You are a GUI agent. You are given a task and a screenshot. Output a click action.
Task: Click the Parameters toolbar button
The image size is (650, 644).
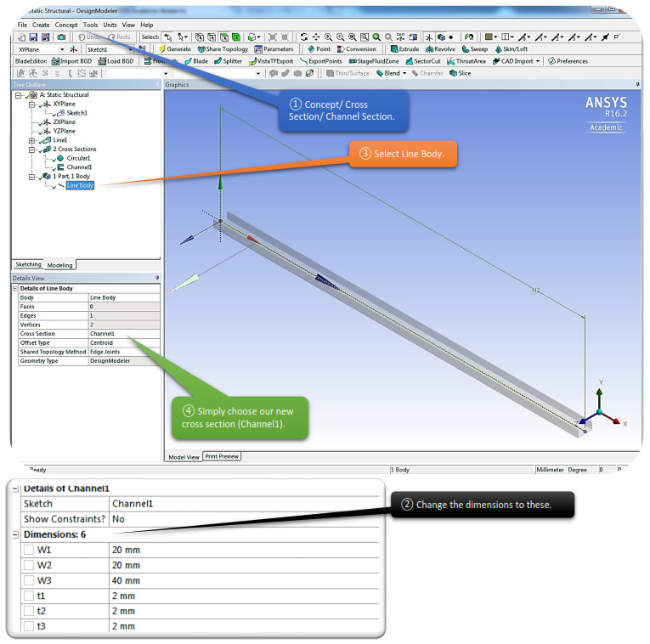[x=274, y=49]
